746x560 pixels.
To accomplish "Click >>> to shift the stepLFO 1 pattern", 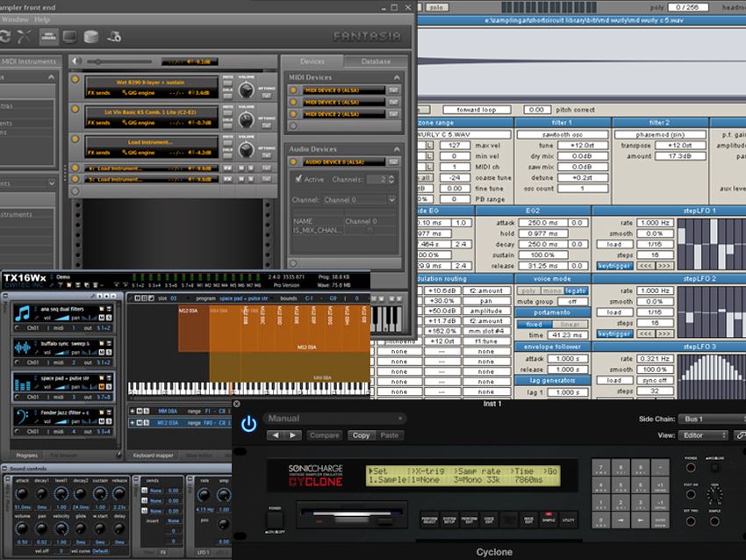I will [664, 265].
